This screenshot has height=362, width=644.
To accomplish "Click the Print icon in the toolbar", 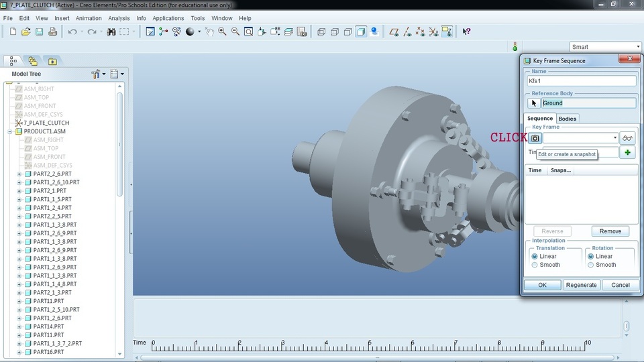I will (52, 32).
